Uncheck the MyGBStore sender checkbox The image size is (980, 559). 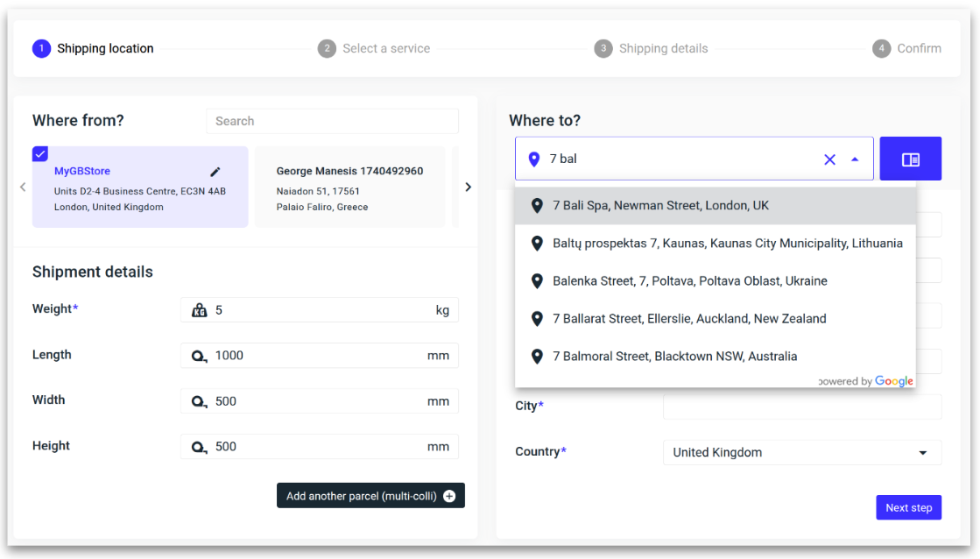click(40, 154)
